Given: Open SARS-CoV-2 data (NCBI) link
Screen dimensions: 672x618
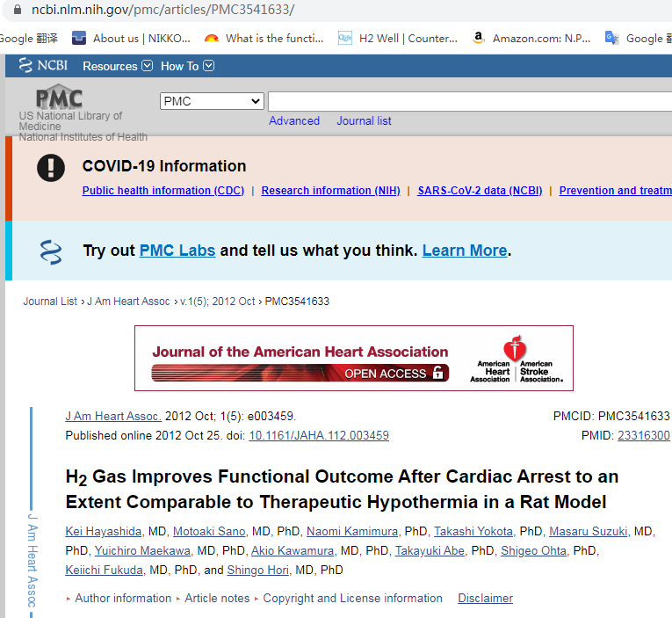Looking at the screenshot, I should [x=480, y=191].
